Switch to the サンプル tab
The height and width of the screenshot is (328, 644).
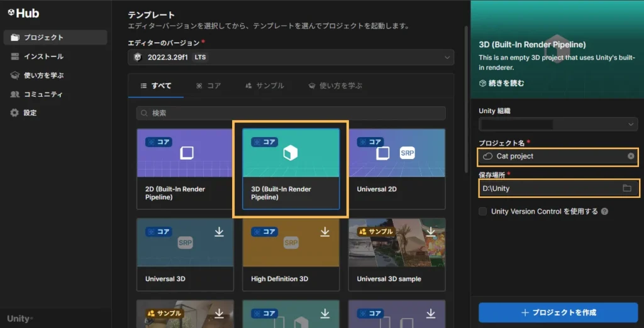[x=265, y=86]
